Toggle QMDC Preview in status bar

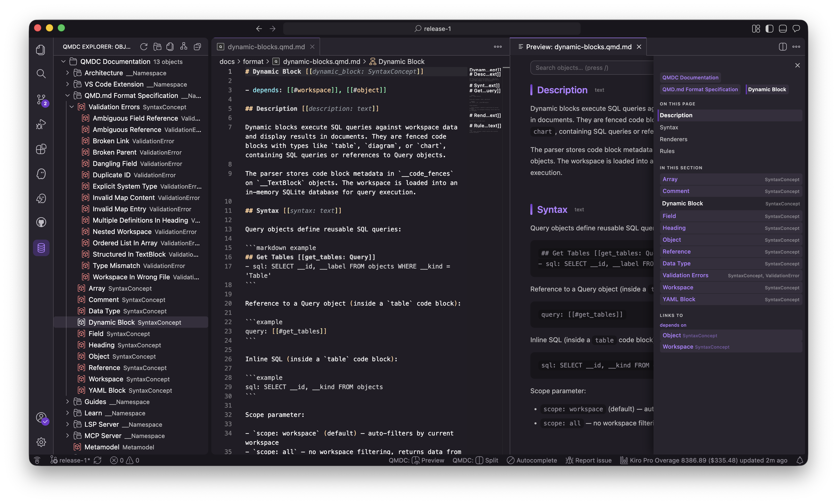416,460
